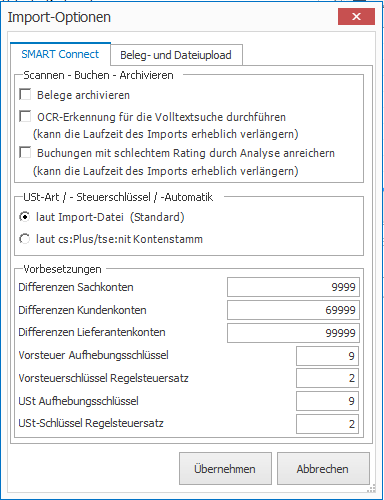Select the USt Aufhebungsschlüssel value field

[327, 401]
